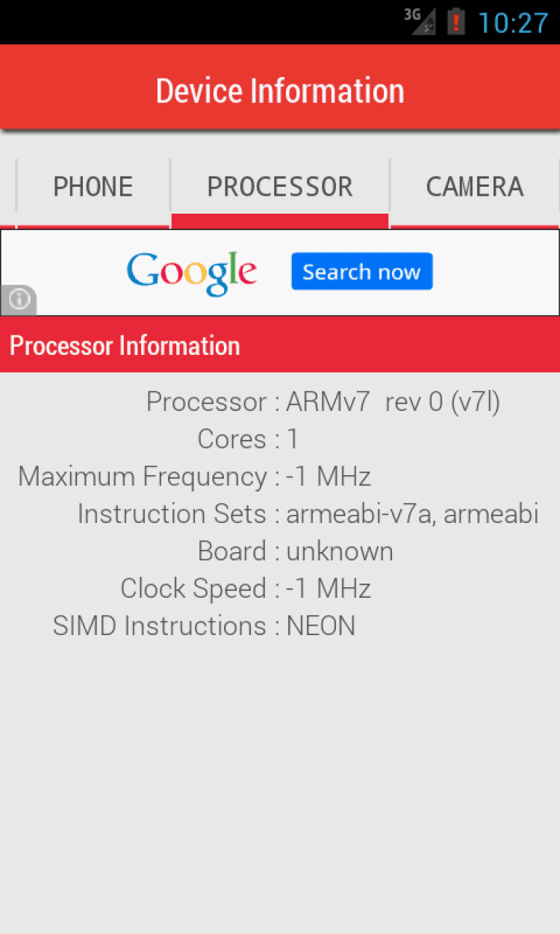Tap the armeabi-v7a, armeabi value
The height and width of the screenshot is (934, 560).
click(x=412, y=514)
